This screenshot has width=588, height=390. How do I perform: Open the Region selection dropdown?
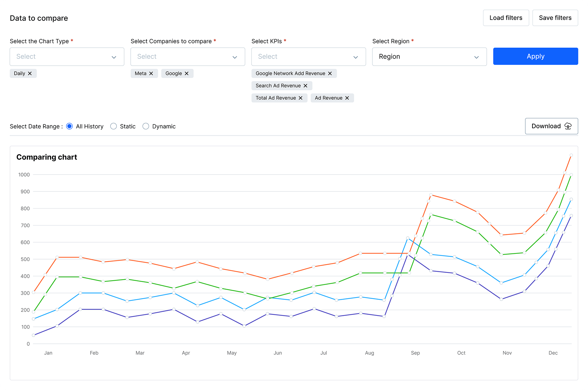coord(429,56)
